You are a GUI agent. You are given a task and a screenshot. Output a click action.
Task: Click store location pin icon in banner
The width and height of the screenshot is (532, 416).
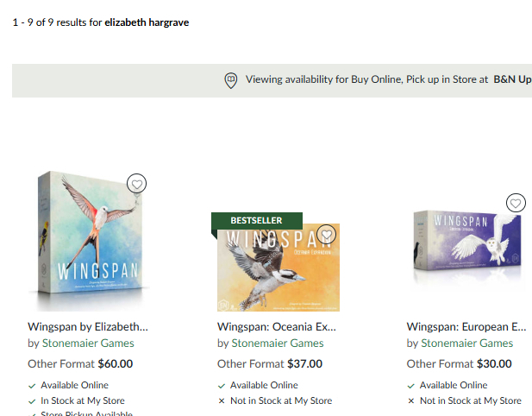coord(231,80)
